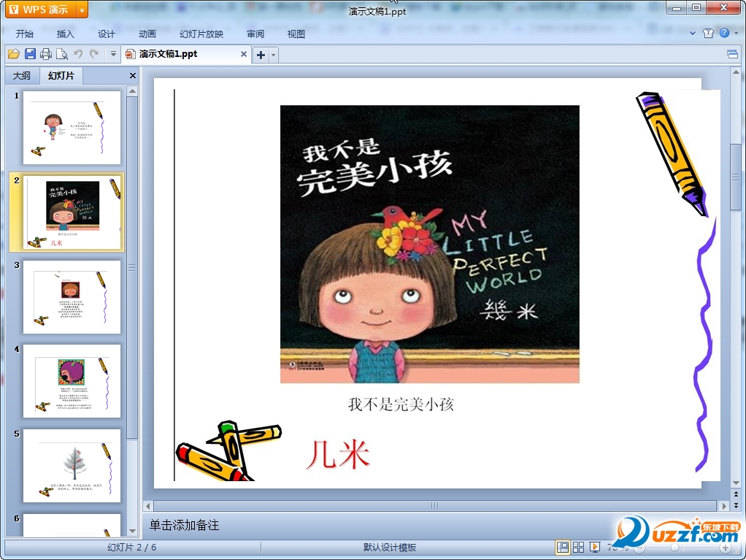Select slide 1 thumbnail

point(72,128)
